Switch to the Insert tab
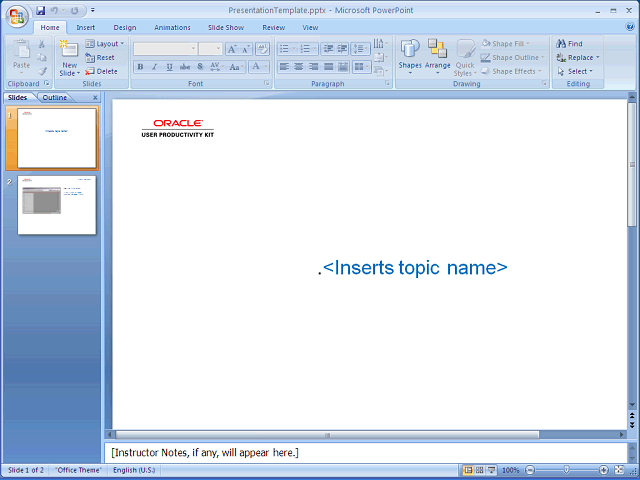640x480 pixels. click(85, 27)
